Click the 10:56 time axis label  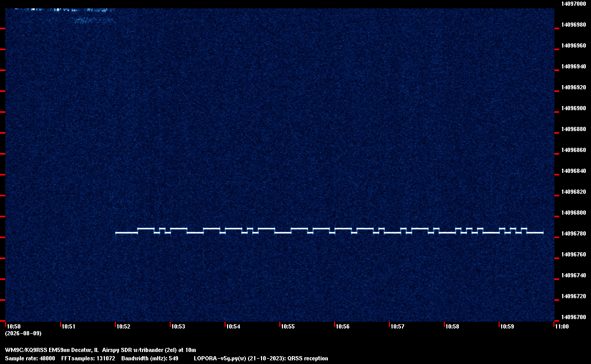[x=342, y=326]
